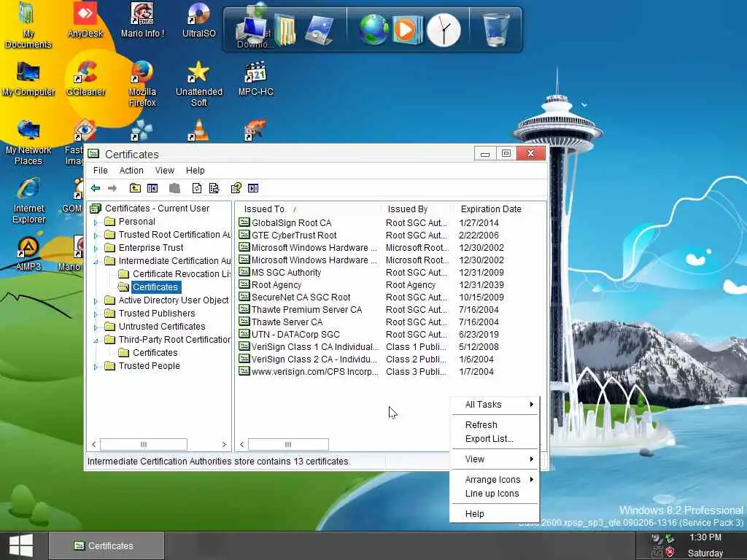Click the Certificates taskbar button

point(107,545)
